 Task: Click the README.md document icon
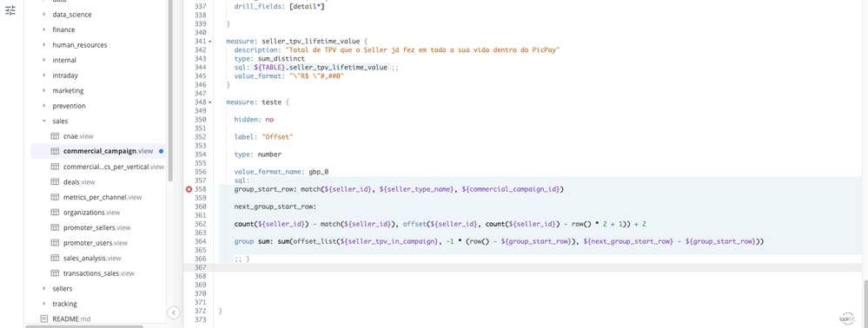coord(44,318)
